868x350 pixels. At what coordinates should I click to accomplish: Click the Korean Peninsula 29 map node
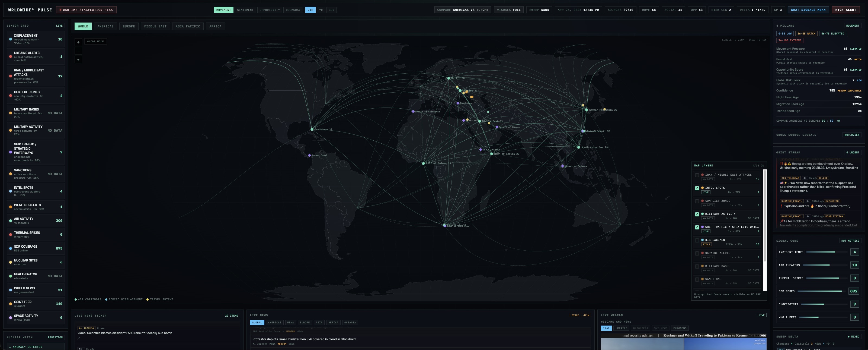[586, 110]
